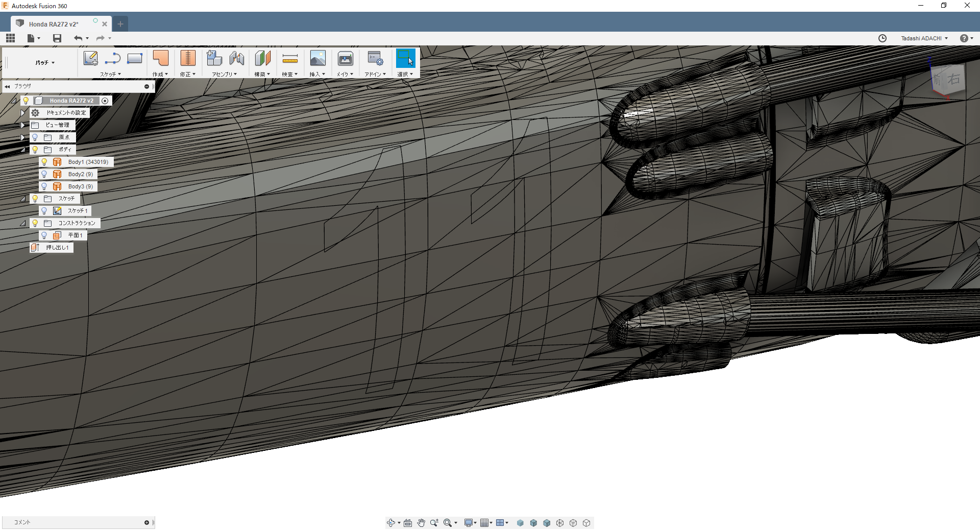Screen dimensions: 980x531
Task: Select the Pan hand tool
Action: point(421,523)
